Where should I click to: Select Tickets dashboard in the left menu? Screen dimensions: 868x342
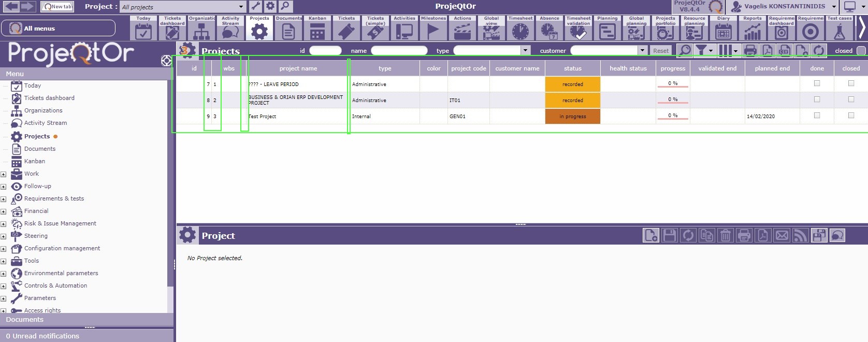coord(49,98)
